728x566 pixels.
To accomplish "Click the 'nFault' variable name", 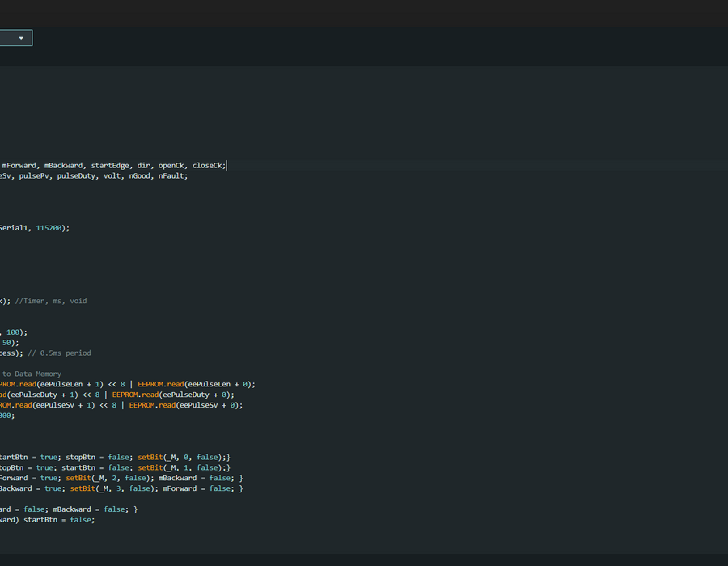I will (x=171, y=175).
